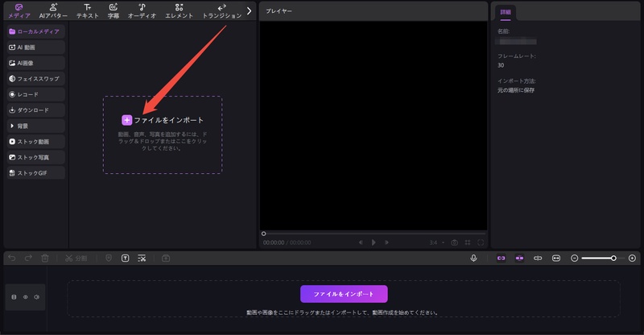644x335 pixels.
Task: Open AI画像 in the sidebar
Action: coord(36,63)
